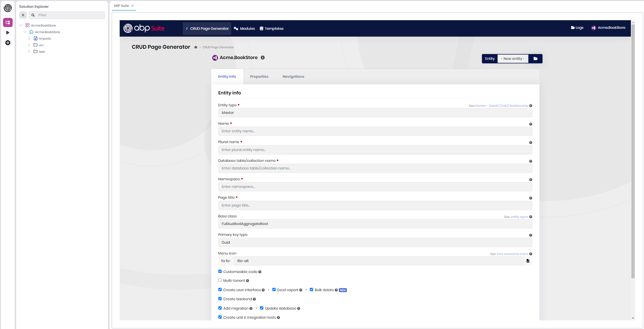This screenshot has width=644, height=329.
Task: Expand the src folder in Solution Explorer
Action: click(29, 45)
